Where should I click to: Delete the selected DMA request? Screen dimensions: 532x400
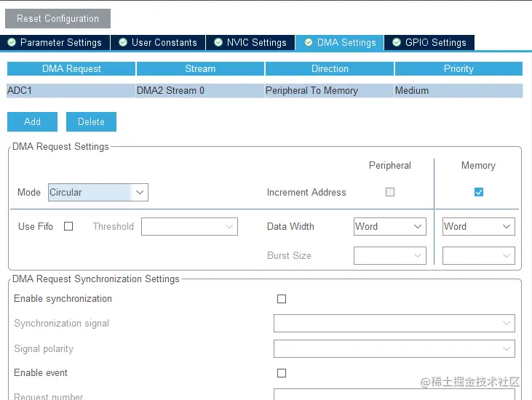point(91,121)
